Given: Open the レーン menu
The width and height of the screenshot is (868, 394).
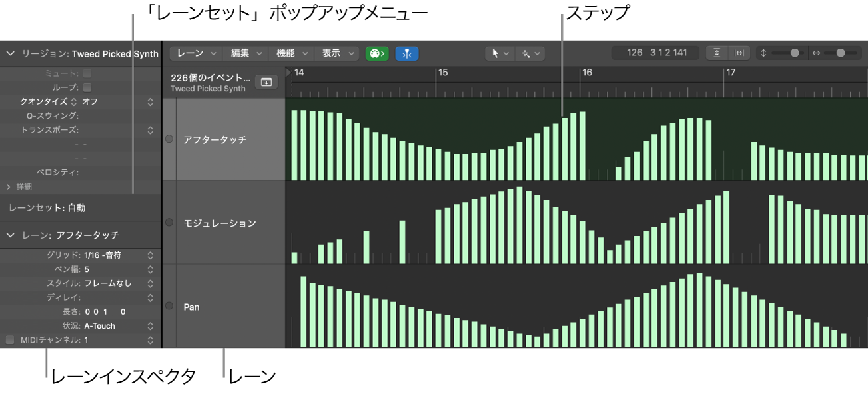Looking at the screenshot, I should pyautogui.click(x=197, y=53).
